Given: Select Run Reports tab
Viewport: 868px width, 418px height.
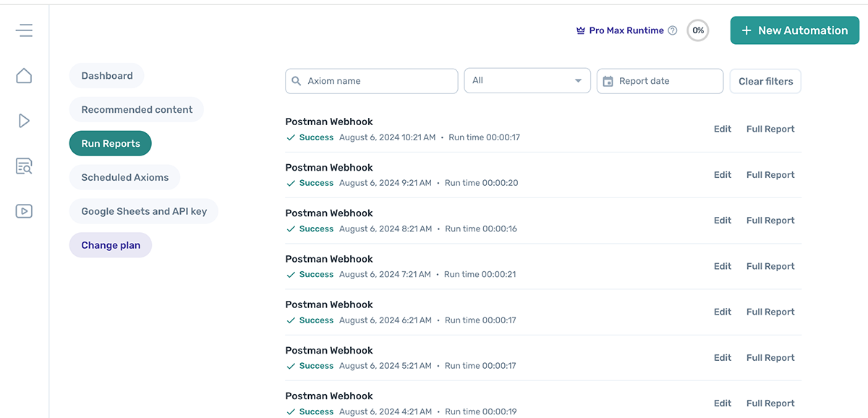Looking at the screenshot, I should click(x=111, y=143).
